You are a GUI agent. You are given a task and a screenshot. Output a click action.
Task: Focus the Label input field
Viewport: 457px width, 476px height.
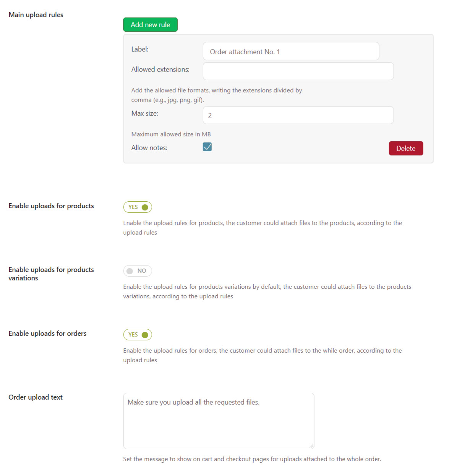pyautogui.click(x=291, y=51)
